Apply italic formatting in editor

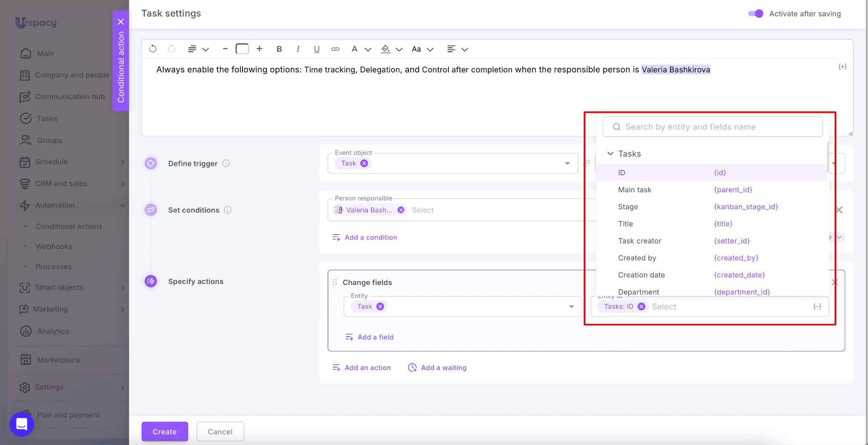(298, 49)
